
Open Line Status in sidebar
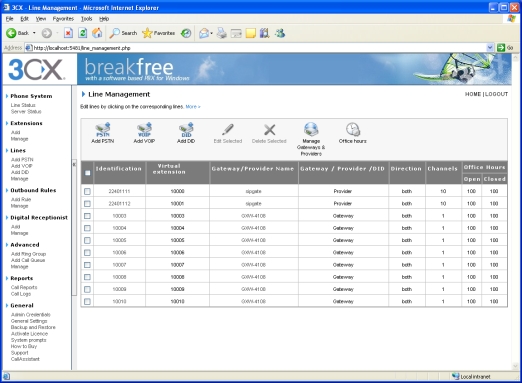pos(23,105)
